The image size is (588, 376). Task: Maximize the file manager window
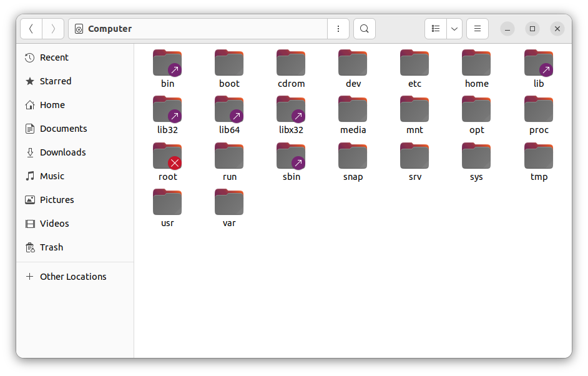(x=532, y=29)
